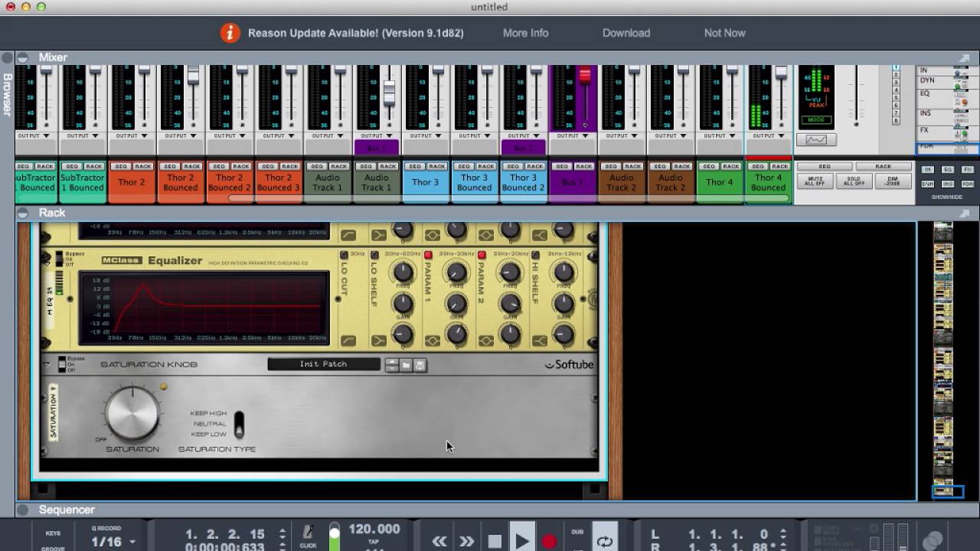Open the Browser side panel
The image size is (980, 551).
coord(8,93)
